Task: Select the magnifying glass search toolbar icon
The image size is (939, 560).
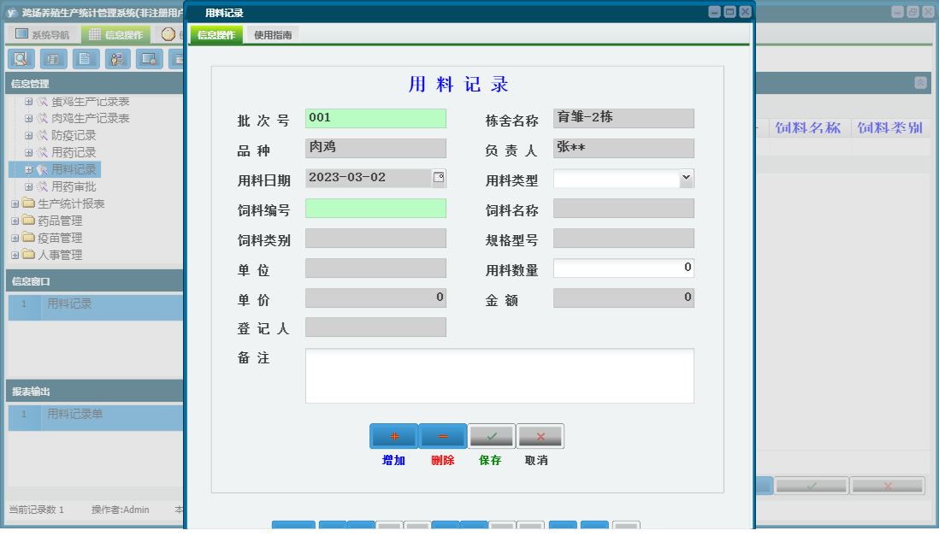Action: click(x=21, y=59)
